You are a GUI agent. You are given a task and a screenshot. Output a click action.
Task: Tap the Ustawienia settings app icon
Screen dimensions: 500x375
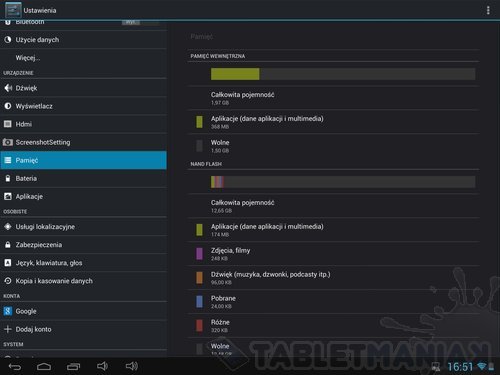click(13, 10)
